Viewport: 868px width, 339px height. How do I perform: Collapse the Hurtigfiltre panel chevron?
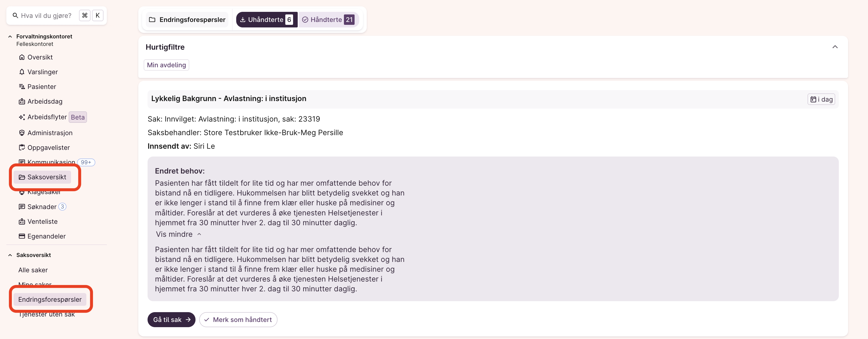click(835, 47)
